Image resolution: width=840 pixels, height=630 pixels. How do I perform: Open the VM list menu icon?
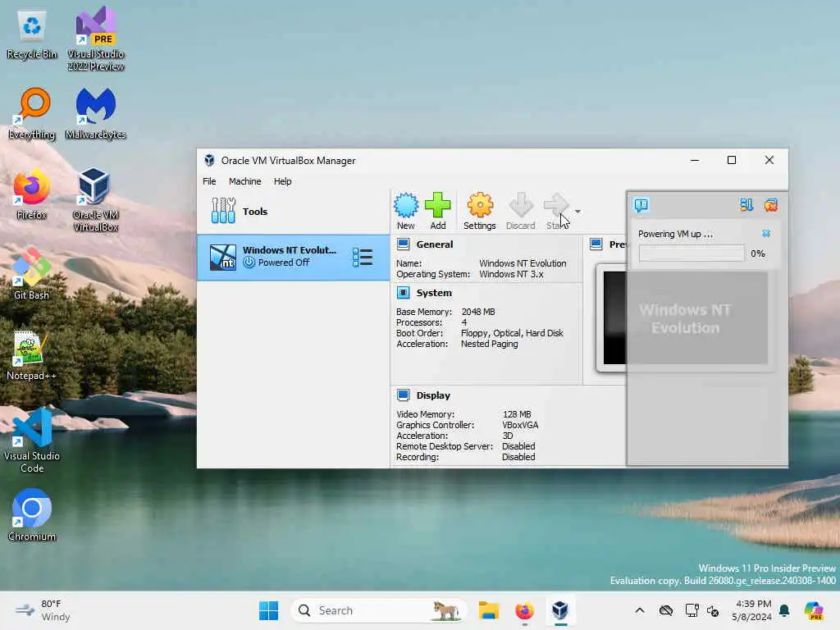[x=363, y=257]
